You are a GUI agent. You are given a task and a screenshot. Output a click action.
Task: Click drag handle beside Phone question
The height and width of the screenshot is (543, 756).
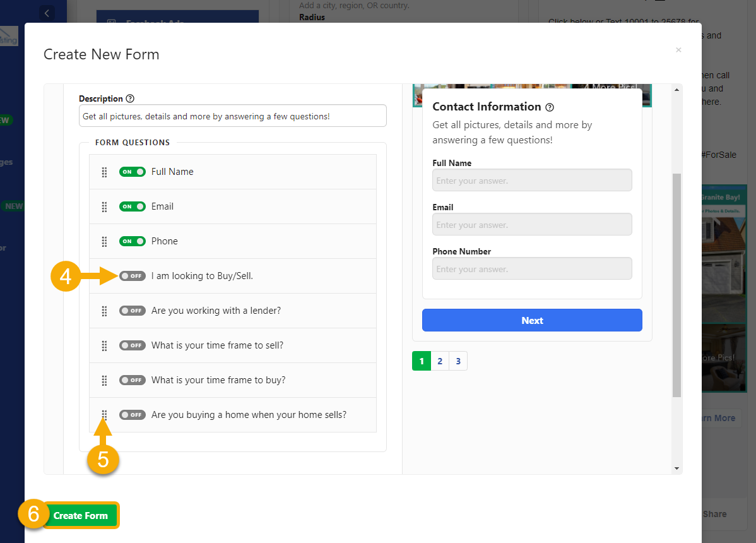(105, 241)
